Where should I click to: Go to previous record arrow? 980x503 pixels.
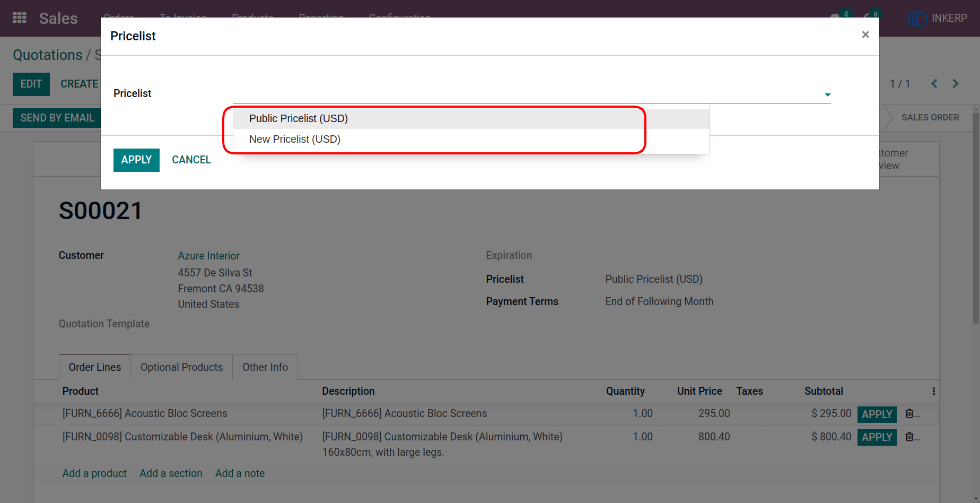coord(934,83)
